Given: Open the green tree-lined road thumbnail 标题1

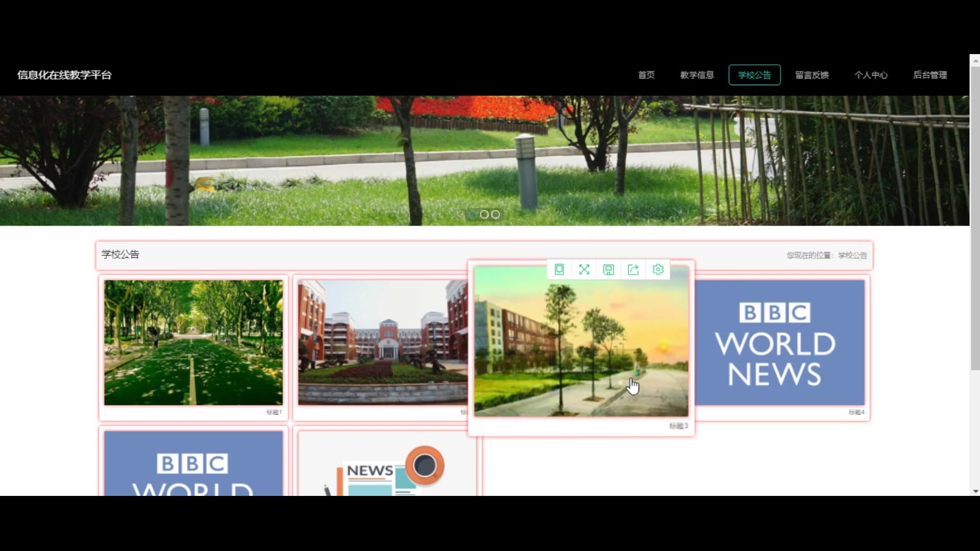Looking at the screenshot, I should pos(193,342).
